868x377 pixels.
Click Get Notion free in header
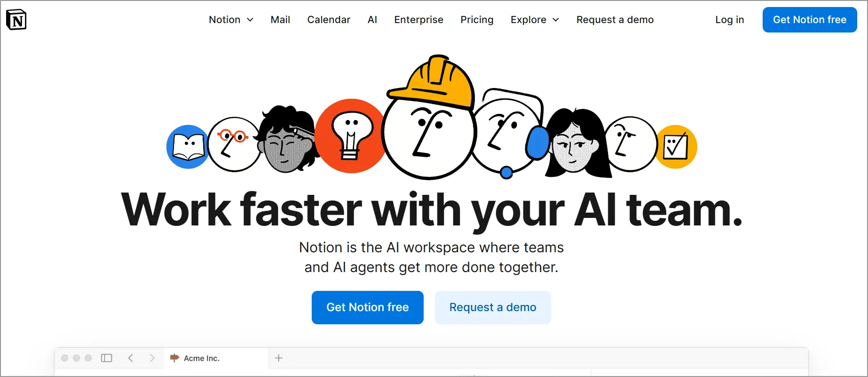point(810,20)
